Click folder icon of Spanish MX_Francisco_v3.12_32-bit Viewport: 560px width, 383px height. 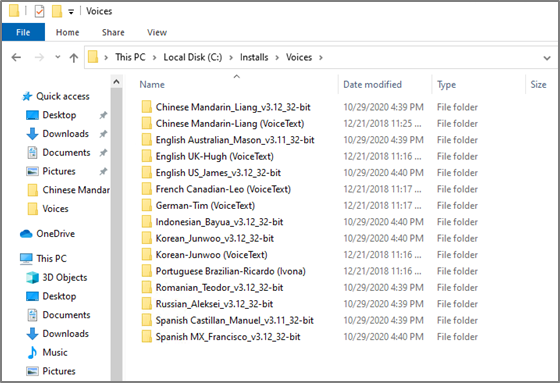tap(146, 337)
